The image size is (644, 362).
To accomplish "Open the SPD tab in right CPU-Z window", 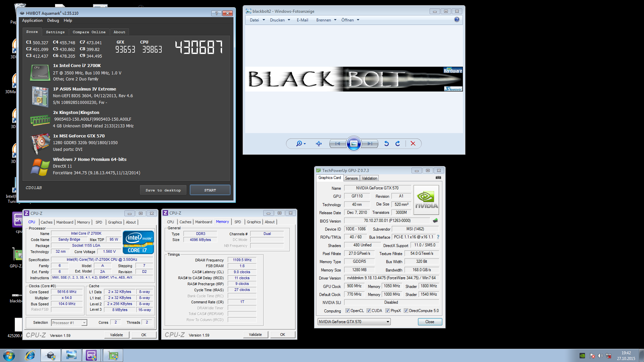I will click(238, 222).
